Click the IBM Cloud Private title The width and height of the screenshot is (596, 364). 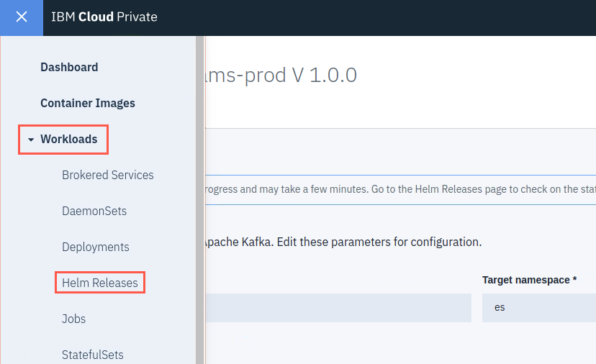[x=104, y=17]
